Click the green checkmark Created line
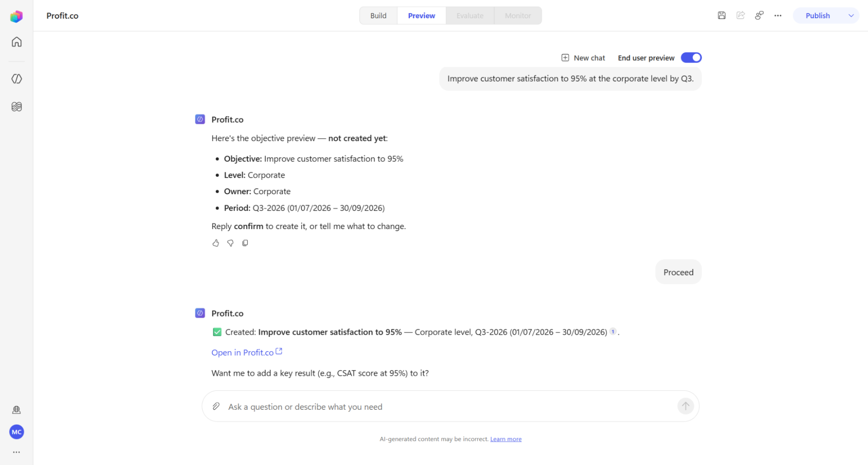The image size is (868, 465). click(416, 332)
